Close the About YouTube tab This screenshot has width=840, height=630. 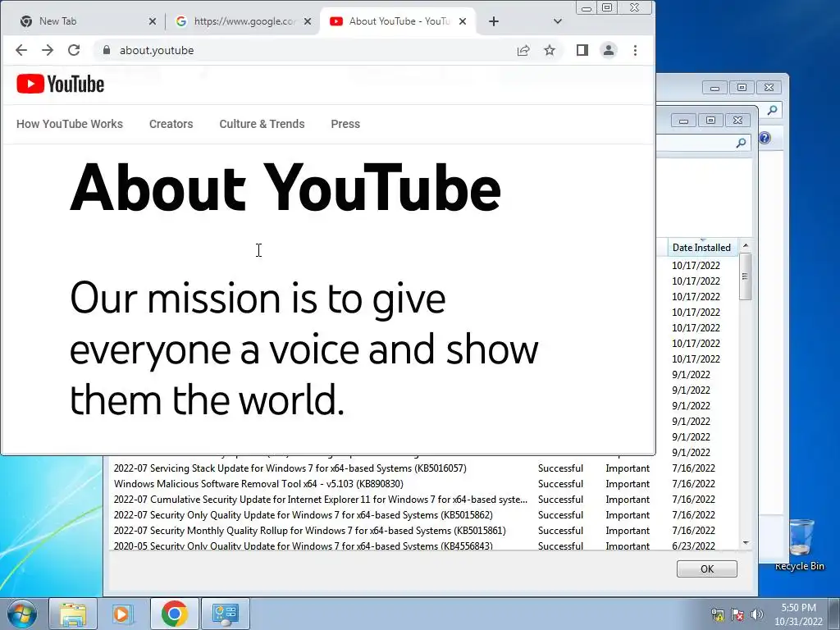[x=463, y=21]
